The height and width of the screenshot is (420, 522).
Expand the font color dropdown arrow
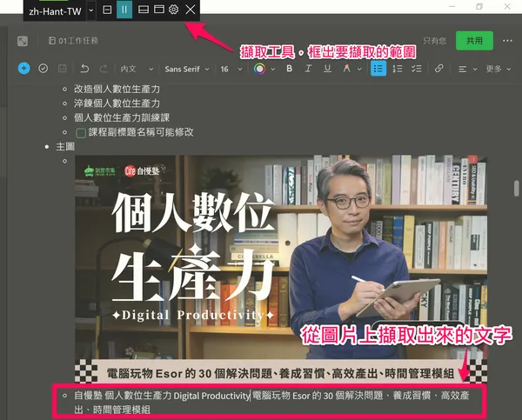[273, 70]
